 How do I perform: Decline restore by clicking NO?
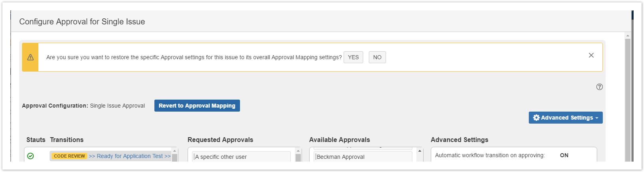pyautogui.click(x=377, y=57)
